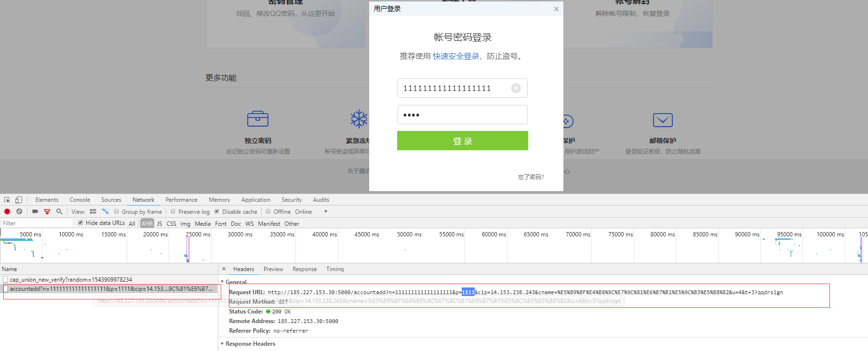Filter requests by CSS
This screenshot has width=868, height=351.
[x=172, y=224]
